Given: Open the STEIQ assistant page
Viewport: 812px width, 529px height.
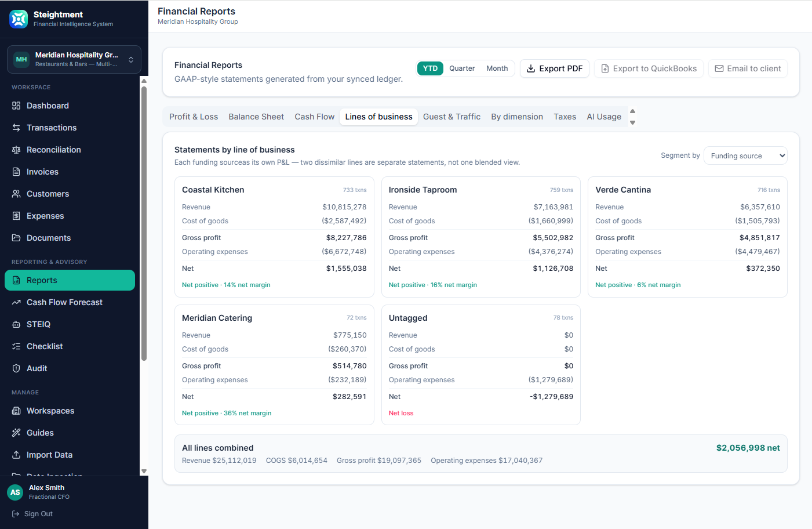Looking at the screenshot, I should (x=70, y=324).
